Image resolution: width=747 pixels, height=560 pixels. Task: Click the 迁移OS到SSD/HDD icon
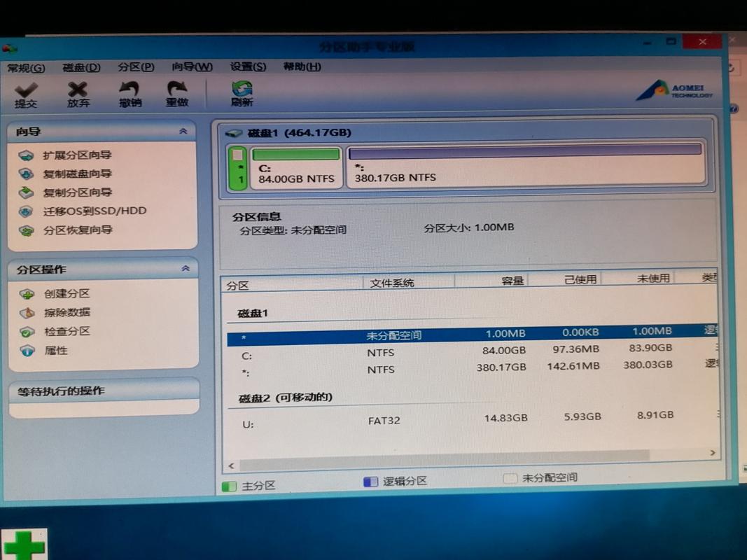click(x=26, y=211)
